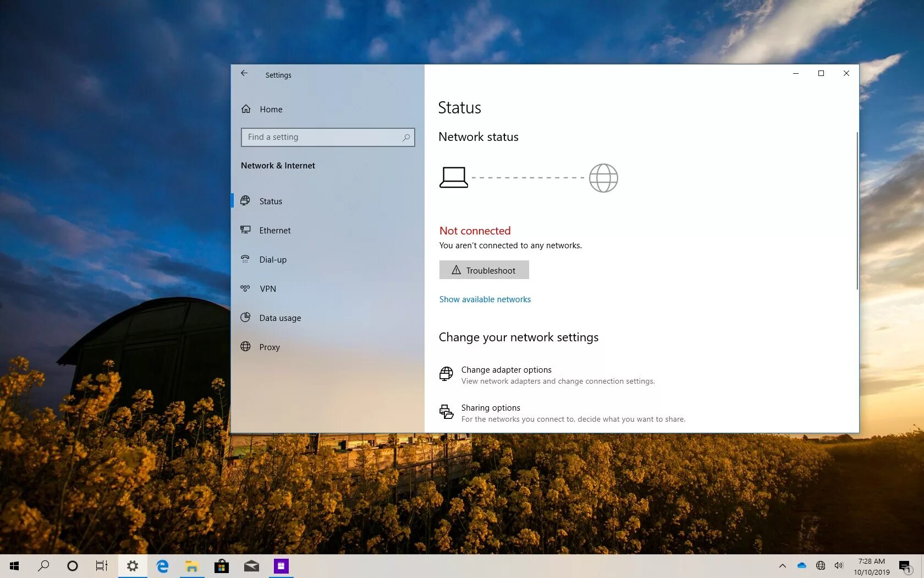Click the Home house icon
The image size is (924, 578).
click(x=246, y=108)
